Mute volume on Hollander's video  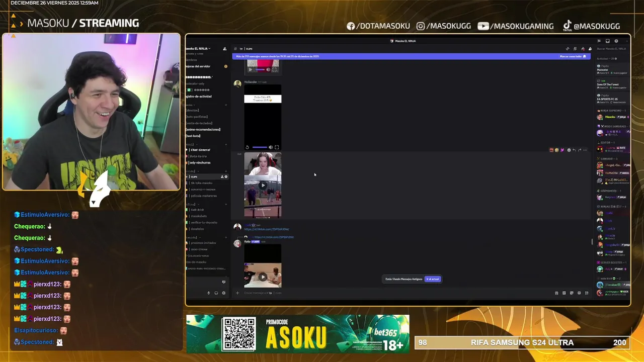pyautogui.click(x=271, y=147)
